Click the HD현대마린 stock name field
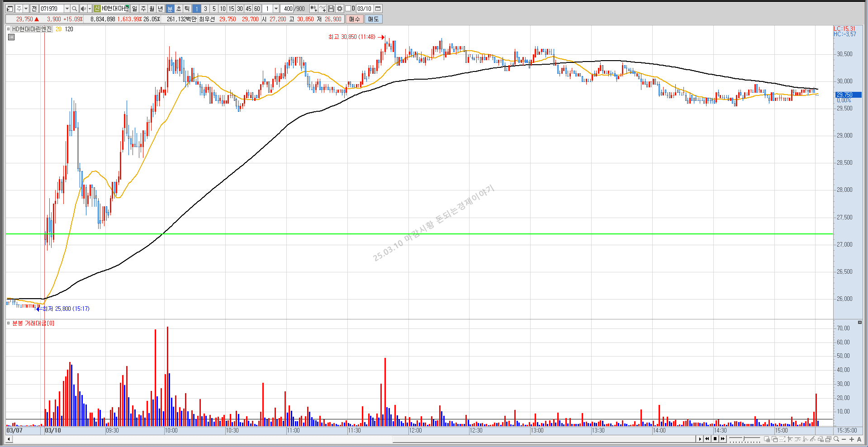This screenshot has width=868, height=447. coord(115,9)
